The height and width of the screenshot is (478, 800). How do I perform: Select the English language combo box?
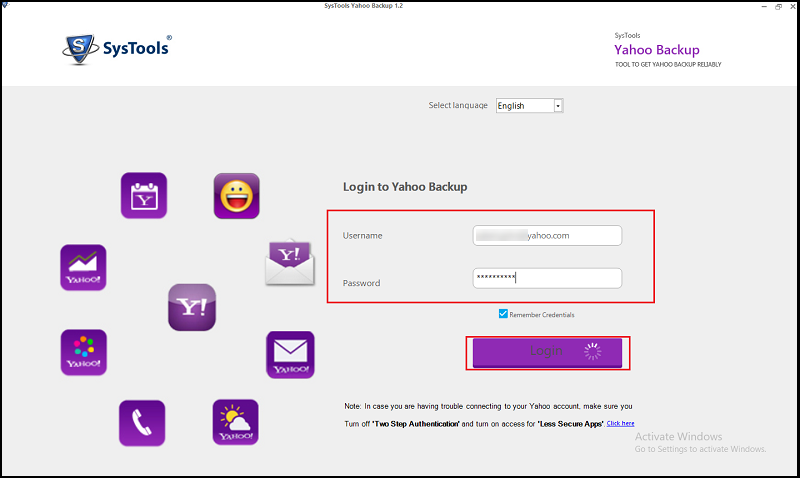(529, 106)
